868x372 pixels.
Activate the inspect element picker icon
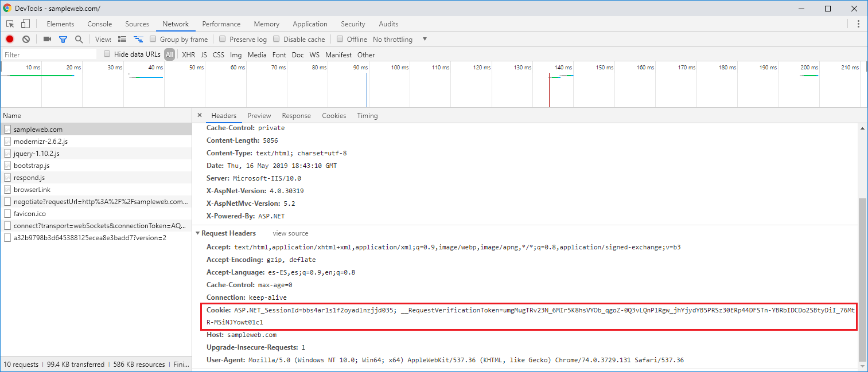click(10, 24)
